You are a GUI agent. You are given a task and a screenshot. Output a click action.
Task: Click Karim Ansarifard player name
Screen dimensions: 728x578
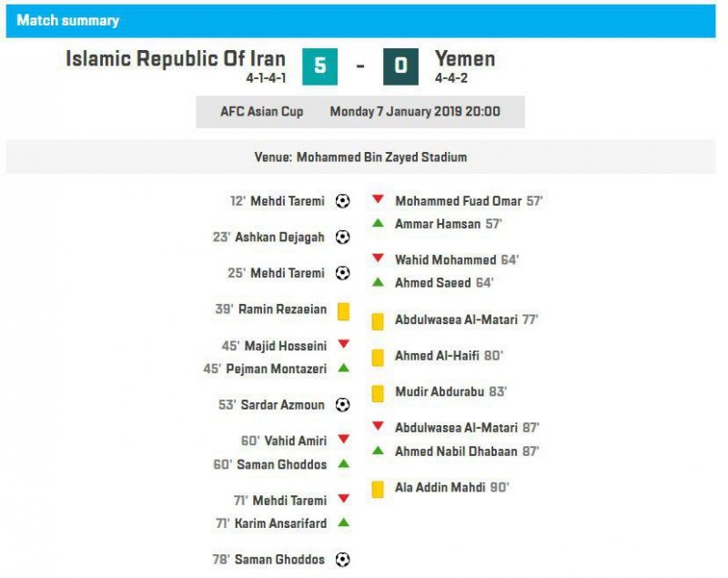tap(280, 523)
